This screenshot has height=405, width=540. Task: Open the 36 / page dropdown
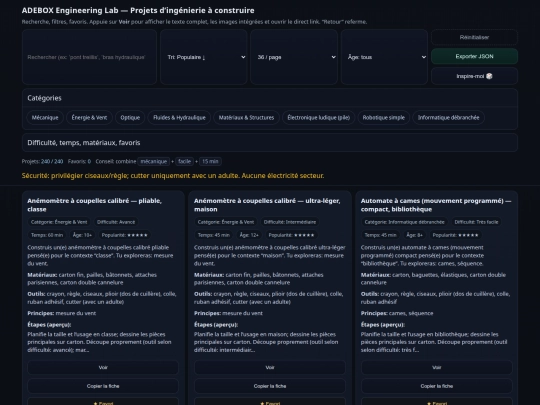pos(294,57)
